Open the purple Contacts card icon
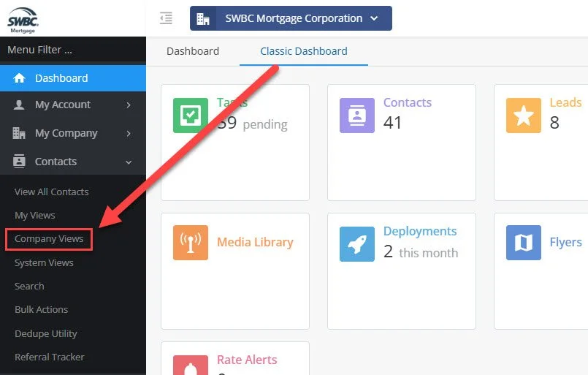 (x=357, y=115)
